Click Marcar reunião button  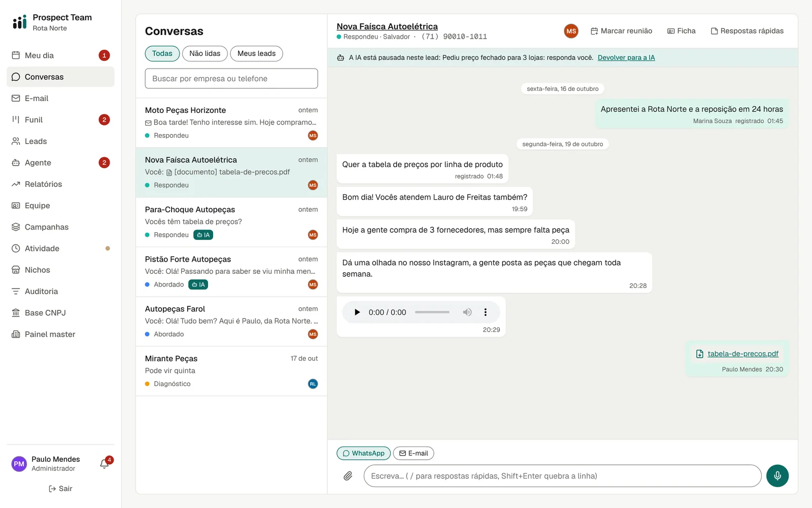coord(621,31)
